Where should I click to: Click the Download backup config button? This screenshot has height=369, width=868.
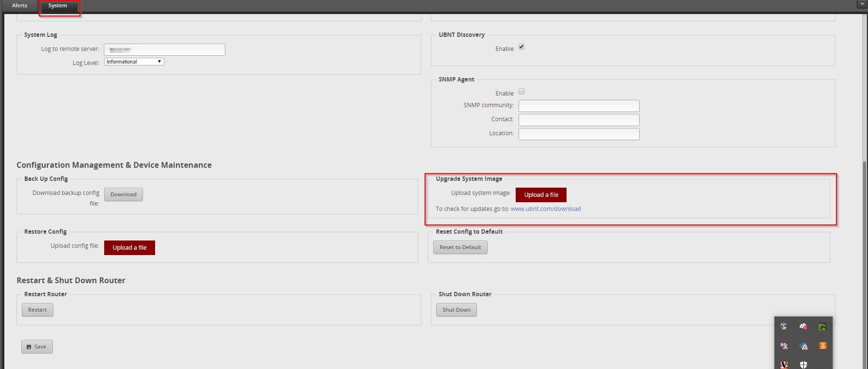point(124,194)
